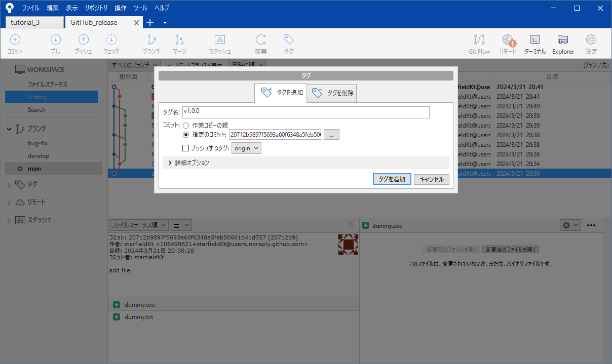Click the Tag (タグ) toolbar icon
Viewport: 612px width, 364px height.
tap(288, 39)
